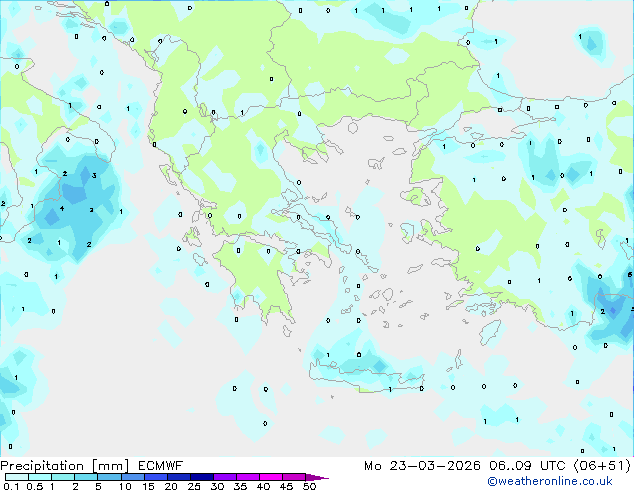Click the '06..09 UTC' time range text

click(526, 466)
